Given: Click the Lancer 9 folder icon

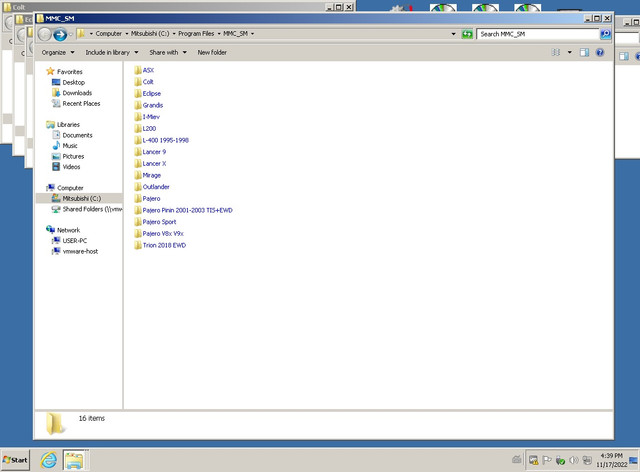Looking at the screenshot, I should click(138, 152).
